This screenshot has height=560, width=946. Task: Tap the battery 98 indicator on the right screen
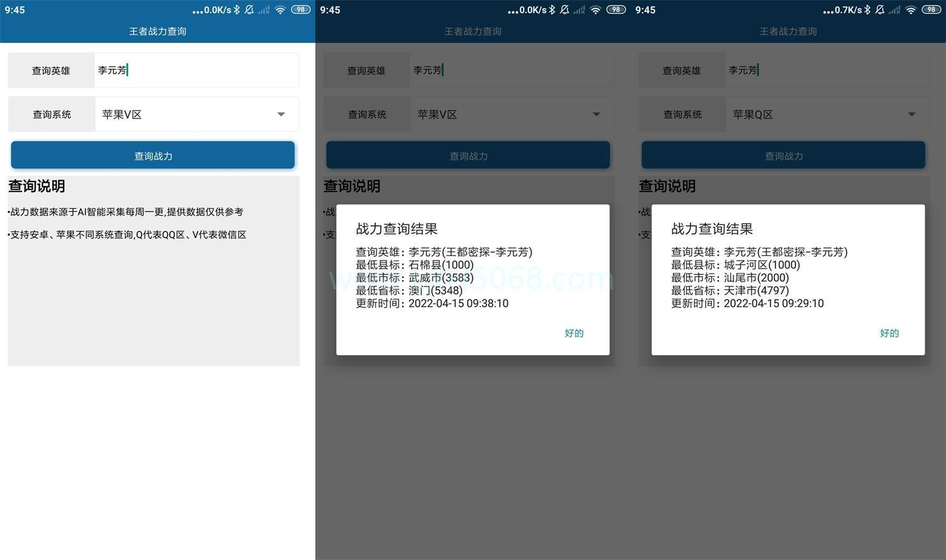[931, 9]
